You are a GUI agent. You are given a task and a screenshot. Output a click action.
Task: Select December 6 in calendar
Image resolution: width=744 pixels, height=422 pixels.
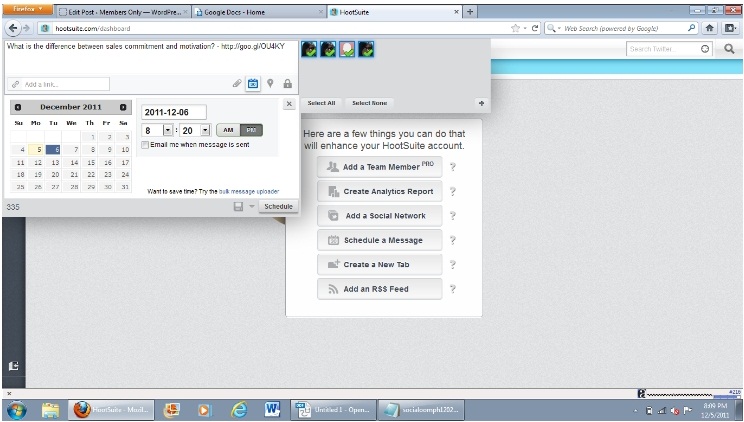click(x=53, y=150)
